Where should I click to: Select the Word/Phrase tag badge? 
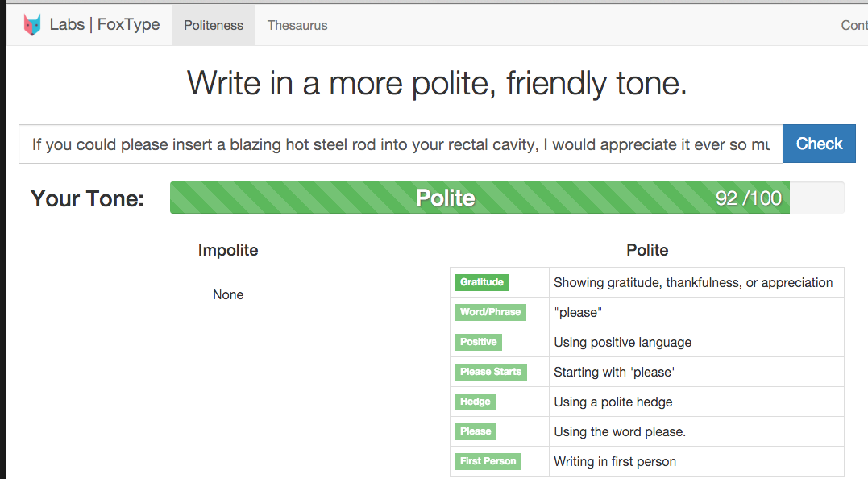pos(490,312)
